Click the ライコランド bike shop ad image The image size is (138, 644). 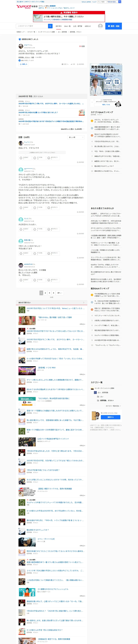27,442
